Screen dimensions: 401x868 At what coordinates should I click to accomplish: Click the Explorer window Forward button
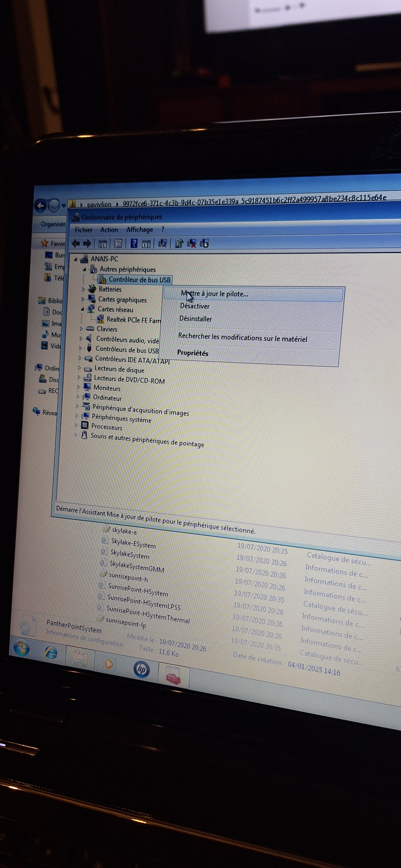[x=54, y=205]
